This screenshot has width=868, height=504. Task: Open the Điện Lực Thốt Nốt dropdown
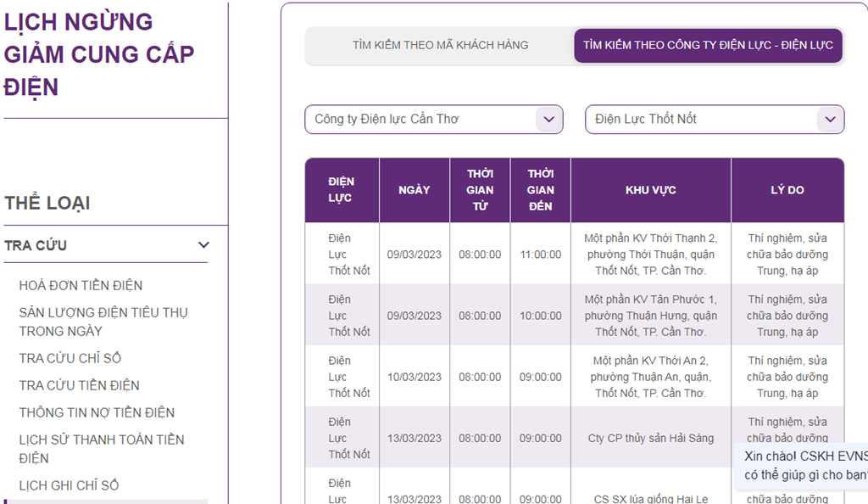[714, 120]
